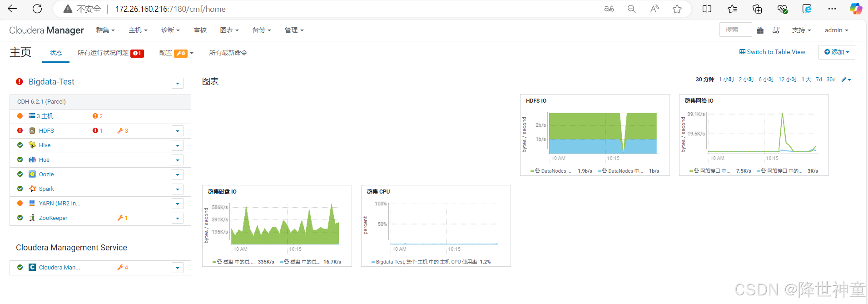Open the 图表 menu

229,30
